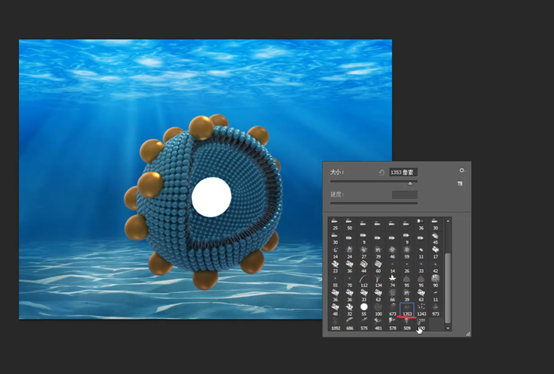554x374 pixels.
Task: Pick the 1092 brush preset
Action: coord(335,324)
